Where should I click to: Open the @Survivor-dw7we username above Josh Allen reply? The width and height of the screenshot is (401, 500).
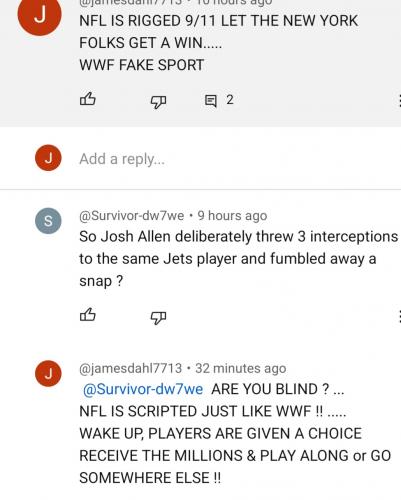click(131, 216)
